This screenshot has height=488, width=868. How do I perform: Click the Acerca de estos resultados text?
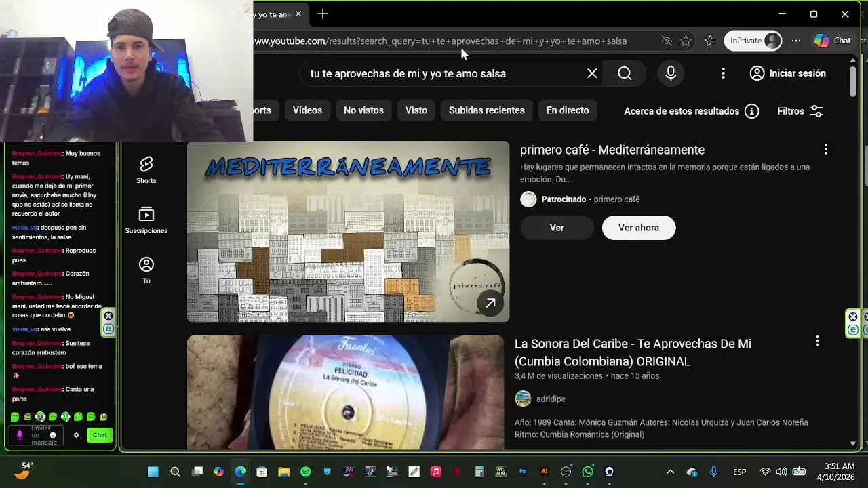tap(682, 111)
